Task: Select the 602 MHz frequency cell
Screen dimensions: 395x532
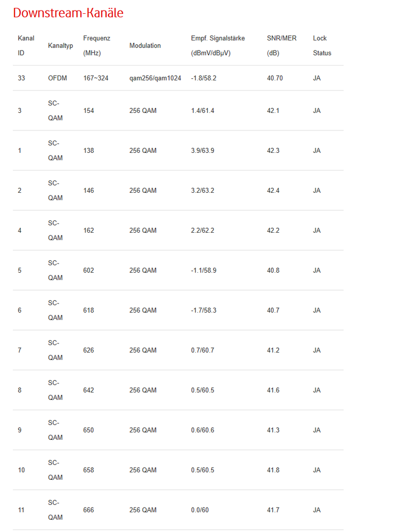Action: tap(88, 271)
